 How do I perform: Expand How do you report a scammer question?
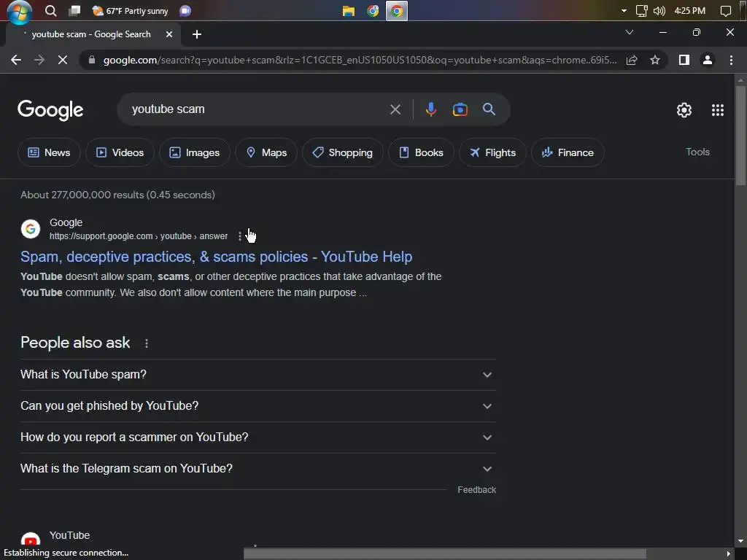(258, 437)
